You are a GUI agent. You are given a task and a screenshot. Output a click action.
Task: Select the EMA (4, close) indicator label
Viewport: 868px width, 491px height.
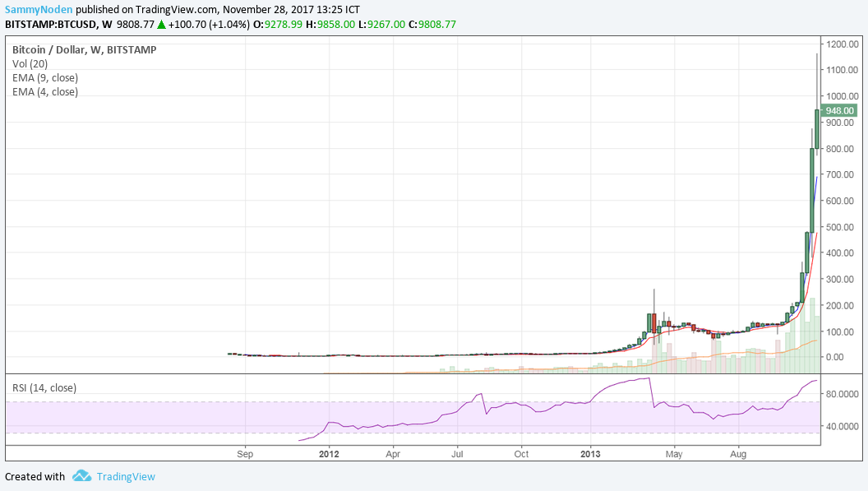[x=45, y=91]
